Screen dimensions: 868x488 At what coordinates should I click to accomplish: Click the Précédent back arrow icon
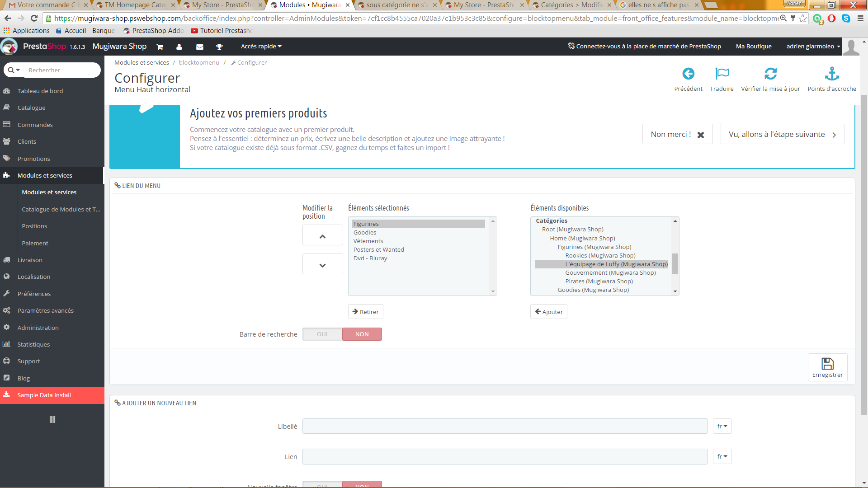tap(688, 74)
